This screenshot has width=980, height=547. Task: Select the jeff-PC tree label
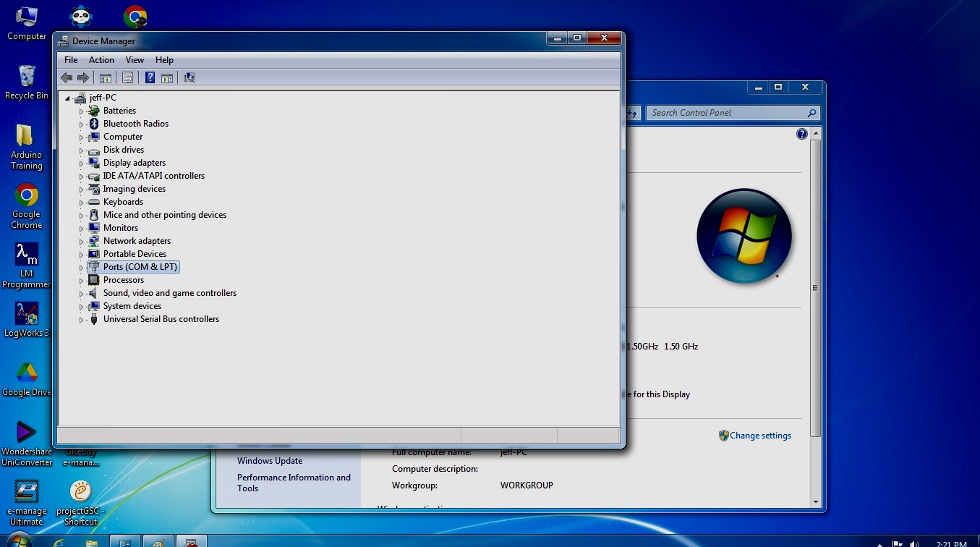point(103,98)
